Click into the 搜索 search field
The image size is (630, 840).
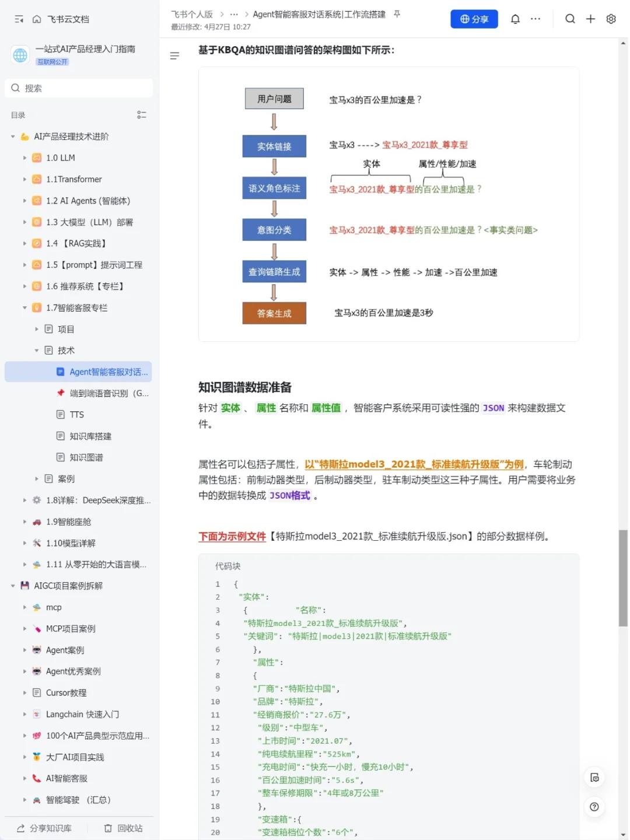point(79,88)
